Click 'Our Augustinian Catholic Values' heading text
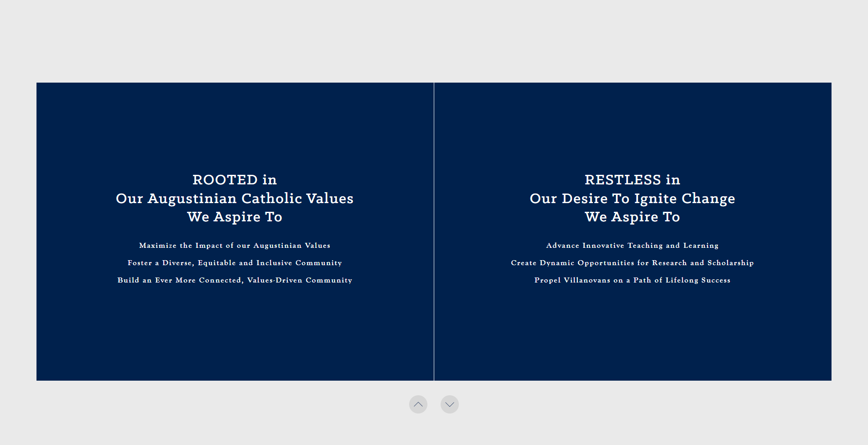 [x=234, y=199]
